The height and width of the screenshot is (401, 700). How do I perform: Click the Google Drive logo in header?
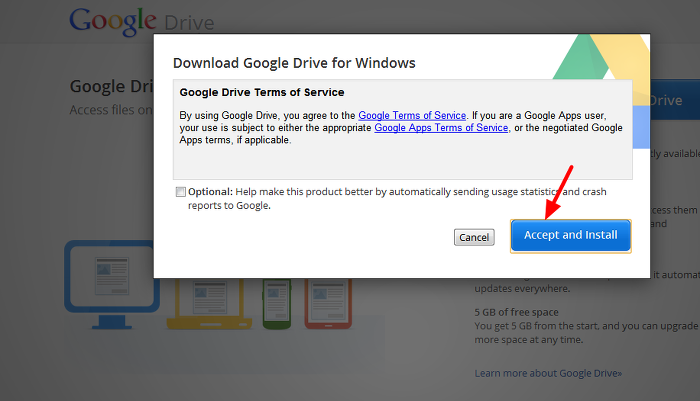141,20
